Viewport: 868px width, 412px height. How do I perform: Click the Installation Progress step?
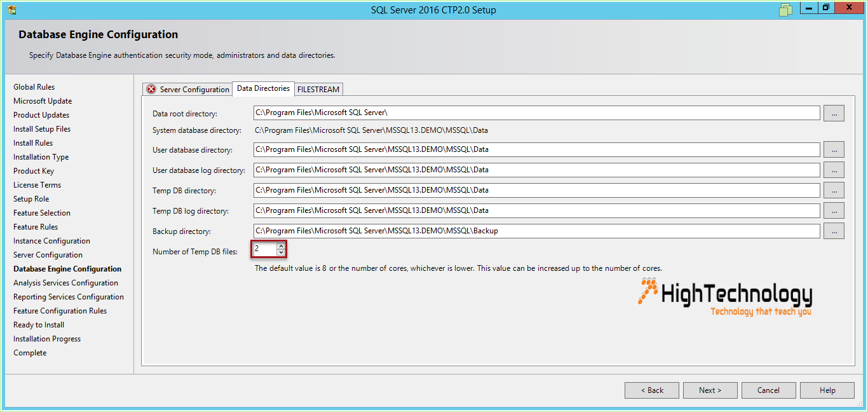coord(47,339)
